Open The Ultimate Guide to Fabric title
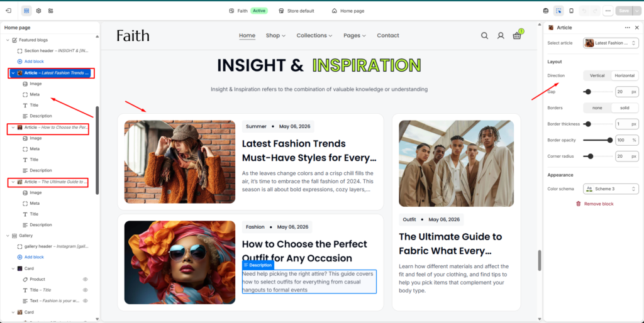Viewport: 644px width, 323px height. 450,244
